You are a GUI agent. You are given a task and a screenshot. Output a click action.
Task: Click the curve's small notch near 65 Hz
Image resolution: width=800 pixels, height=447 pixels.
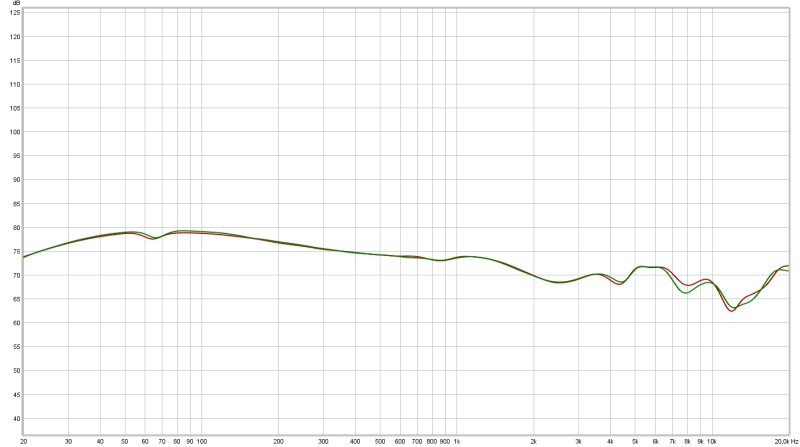pyautogui.click(x=154, y=238)
